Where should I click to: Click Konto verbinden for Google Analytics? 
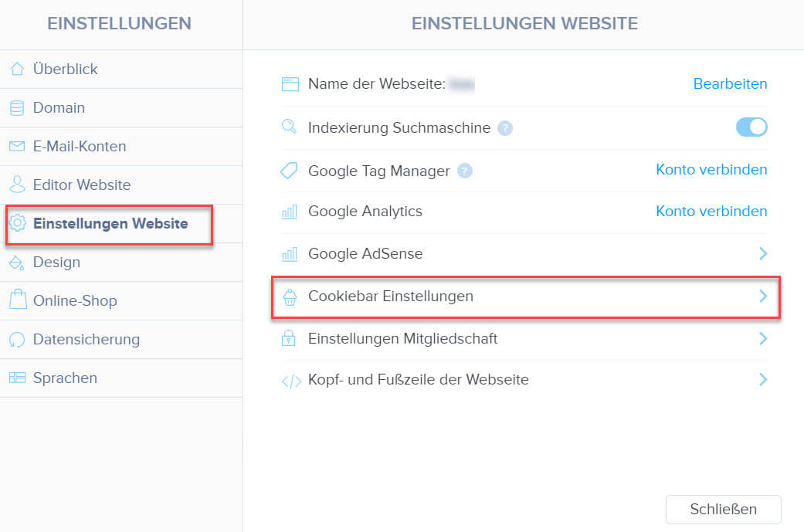[711, 211]
